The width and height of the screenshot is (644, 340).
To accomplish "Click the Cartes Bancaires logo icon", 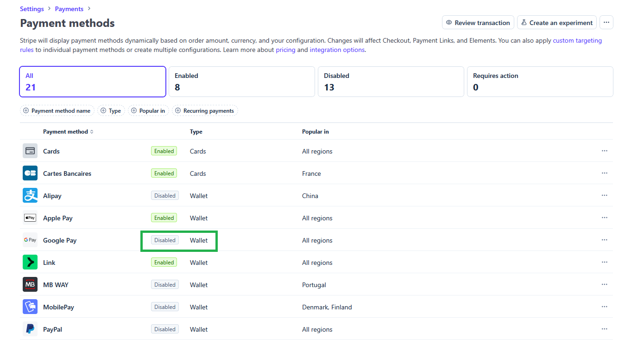I will point(30,173).
